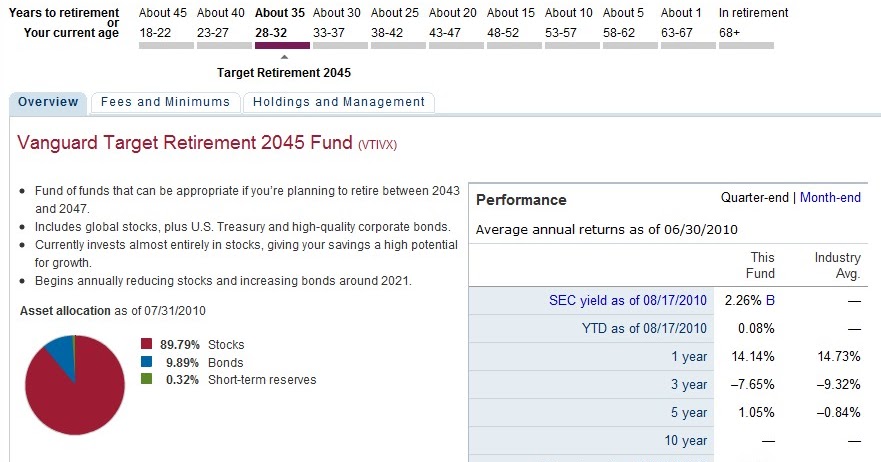Screen dimensions: 881x462
Task: Click the selected About 35, 28-32 option
Action: pos(282,26)
